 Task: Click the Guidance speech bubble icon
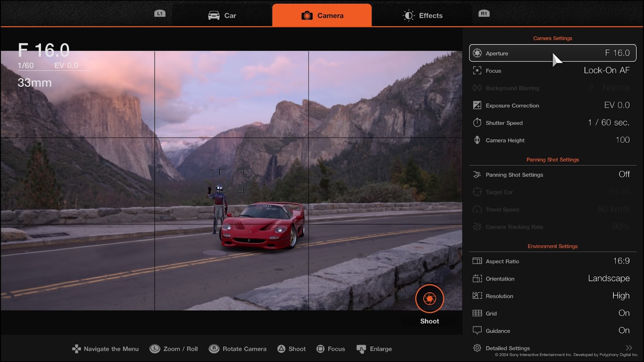pos(477,331)
